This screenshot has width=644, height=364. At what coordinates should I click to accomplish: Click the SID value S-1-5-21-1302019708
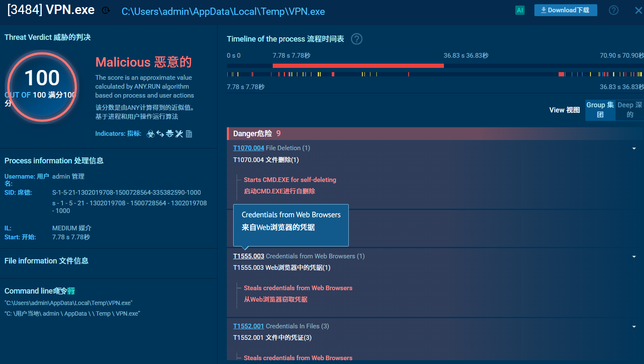pyautogui.click(x=127, y=193)
